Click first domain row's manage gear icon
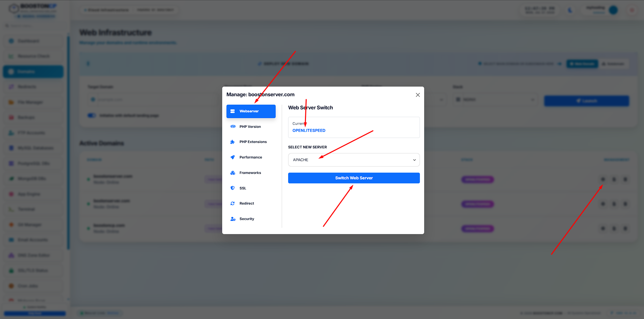This screenshot has height=319, width=644. [x=603, y=179]
